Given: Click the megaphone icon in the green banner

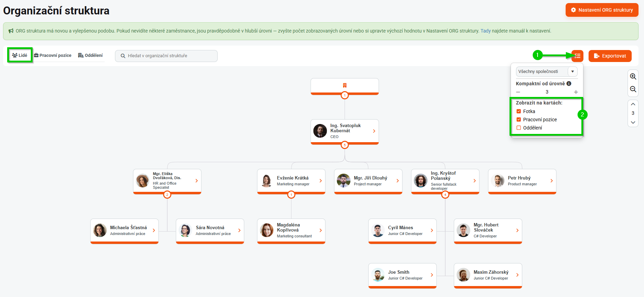Looking at the screenshot, I should (11, 31).
